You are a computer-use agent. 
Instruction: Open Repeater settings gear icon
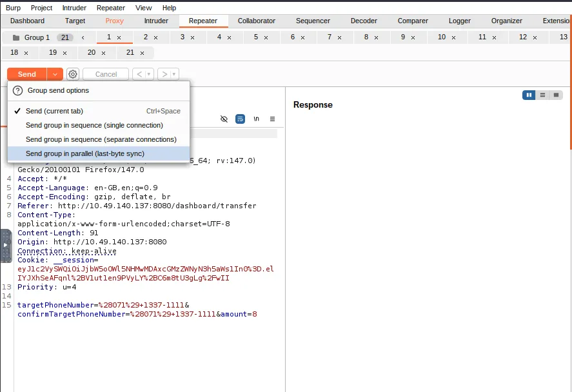pos(73,74)
